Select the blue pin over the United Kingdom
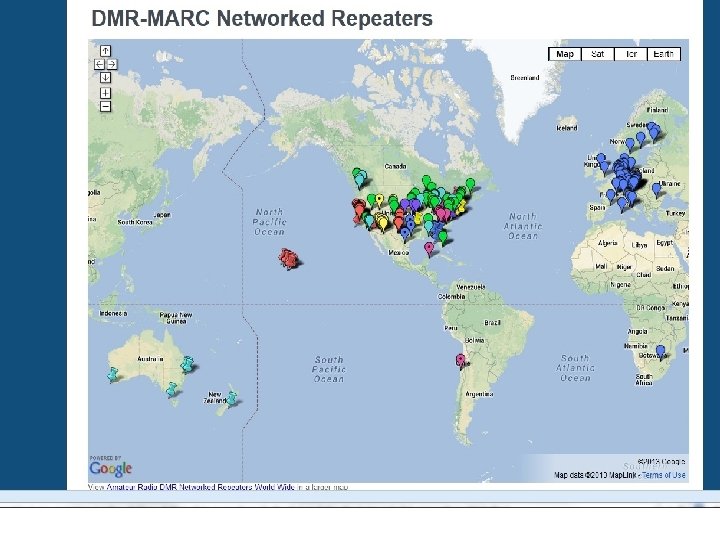Image resolution: width=720 pixels, height=540 pixels. click(x=601, y=160)
